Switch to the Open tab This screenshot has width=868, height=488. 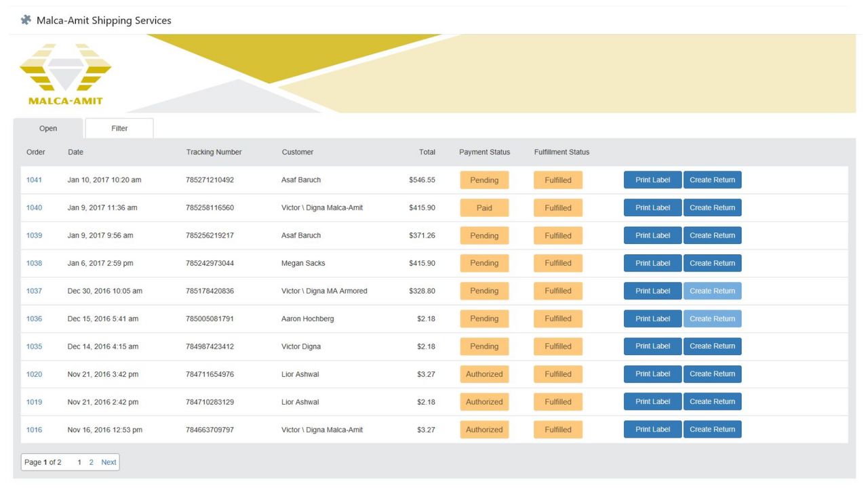(47, 128)
